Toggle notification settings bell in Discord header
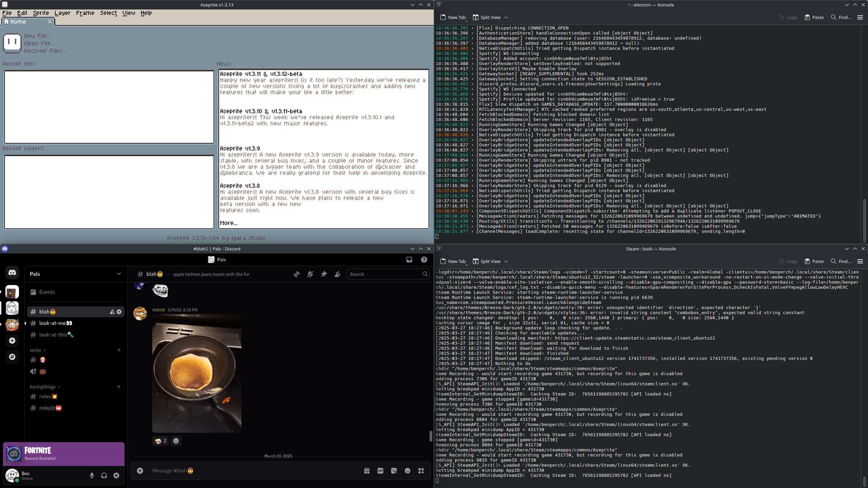Image resolution: width=868 pixels, height=488 pixels. (x=310, y=274)
